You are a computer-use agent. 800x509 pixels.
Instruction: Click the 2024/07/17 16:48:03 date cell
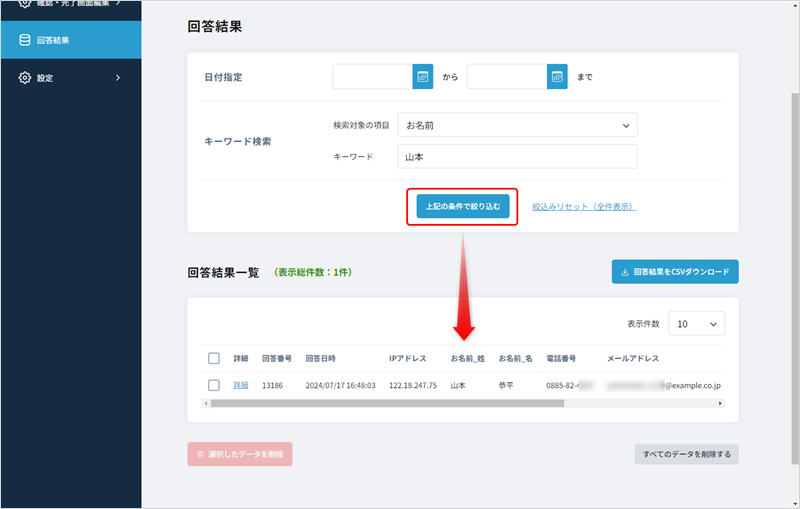tap(340, 386)
